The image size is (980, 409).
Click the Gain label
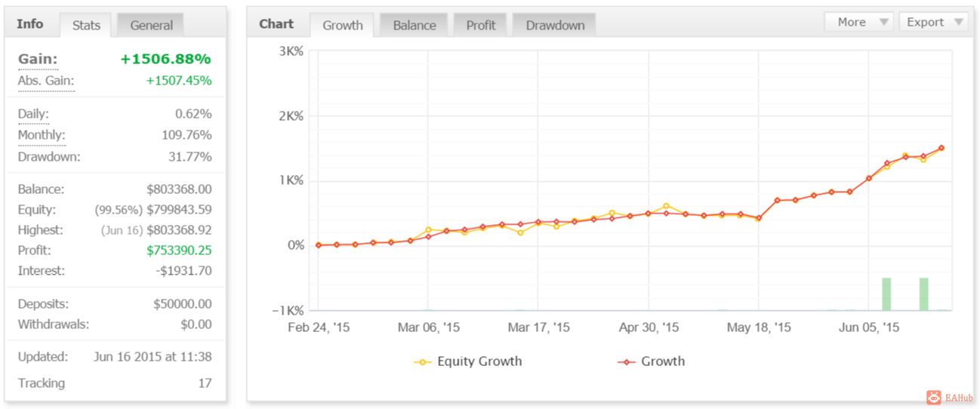point(38,59)
